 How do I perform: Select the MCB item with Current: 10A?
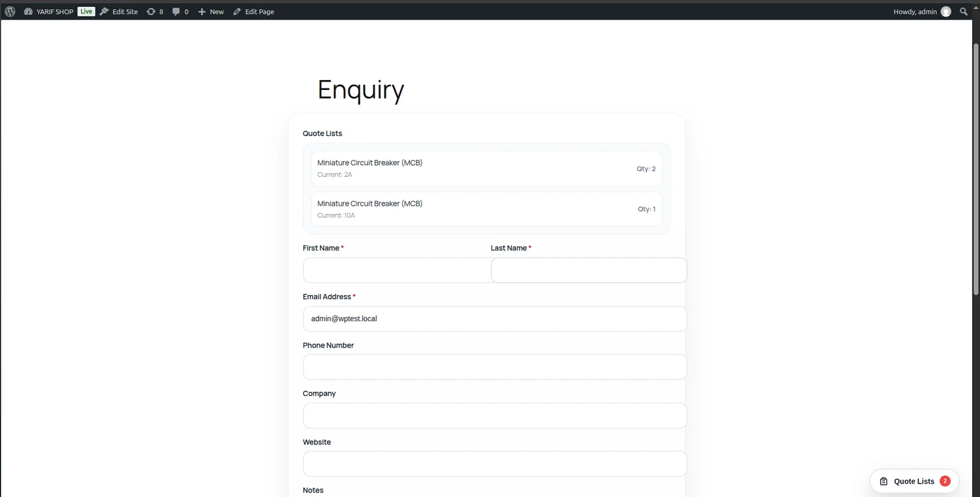point(486,209)
